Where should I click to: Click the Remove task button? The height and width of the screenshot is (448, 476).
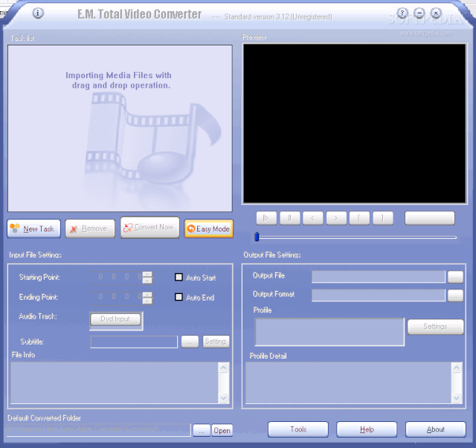click(x=90, y=228)
